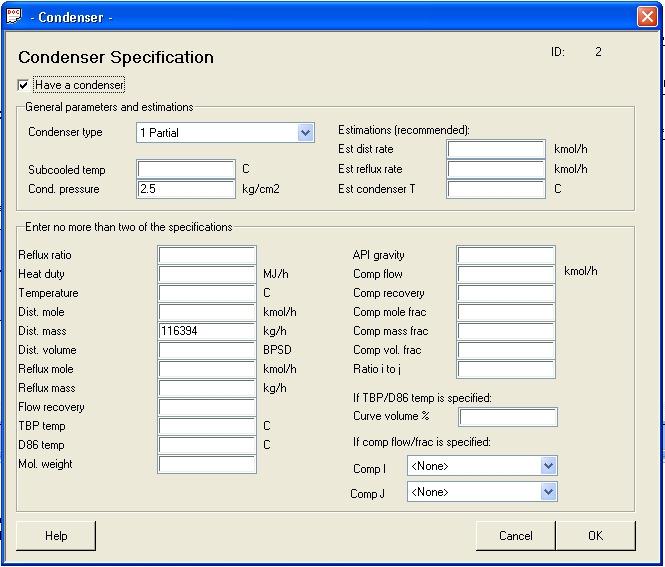Click the Dist. volume input field
The image size is (665, 567).
207,350
